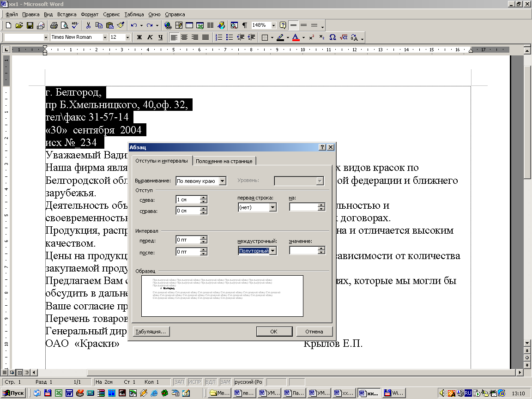Open the Вставка menu
The image size is (532, 399).
click(66, 14)
